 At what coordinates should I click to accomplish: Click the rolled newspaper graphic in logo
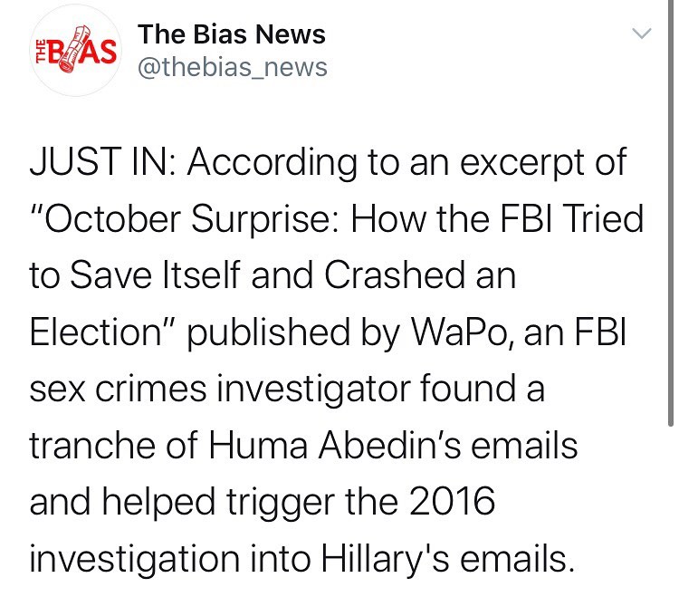[74, 50]
